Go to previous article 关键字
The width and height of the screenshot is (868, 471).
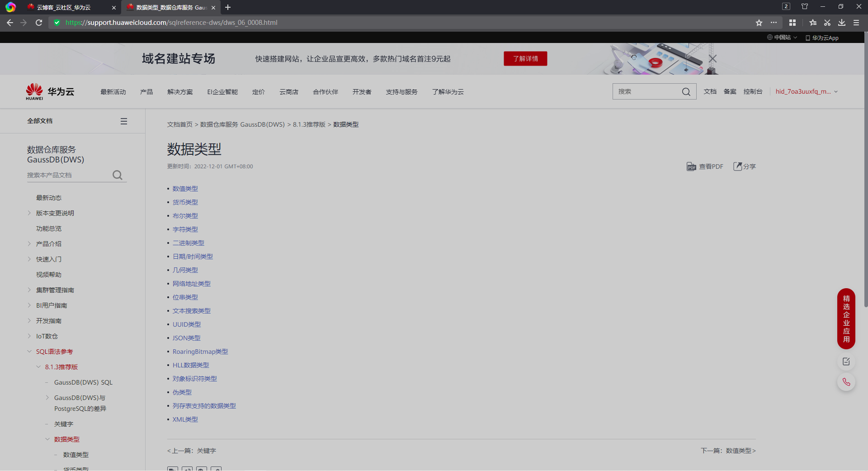pos(192,451)
